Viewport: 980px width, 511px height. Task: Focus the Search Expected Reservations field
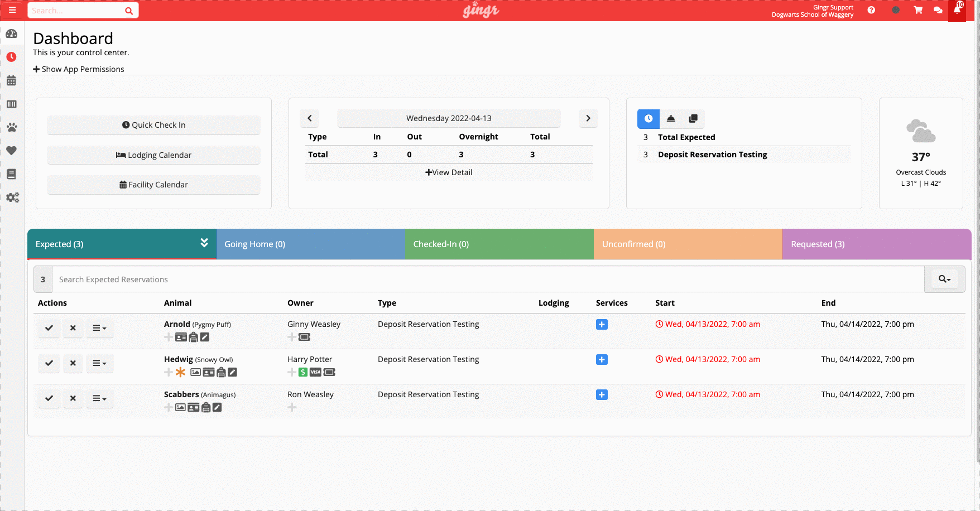click(488, 279)
